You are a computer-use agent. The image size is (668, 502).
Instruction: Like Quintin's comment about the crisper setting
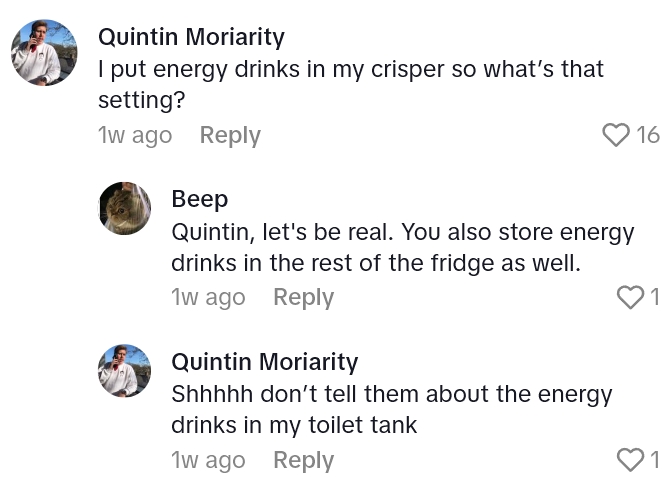point(616,135)
